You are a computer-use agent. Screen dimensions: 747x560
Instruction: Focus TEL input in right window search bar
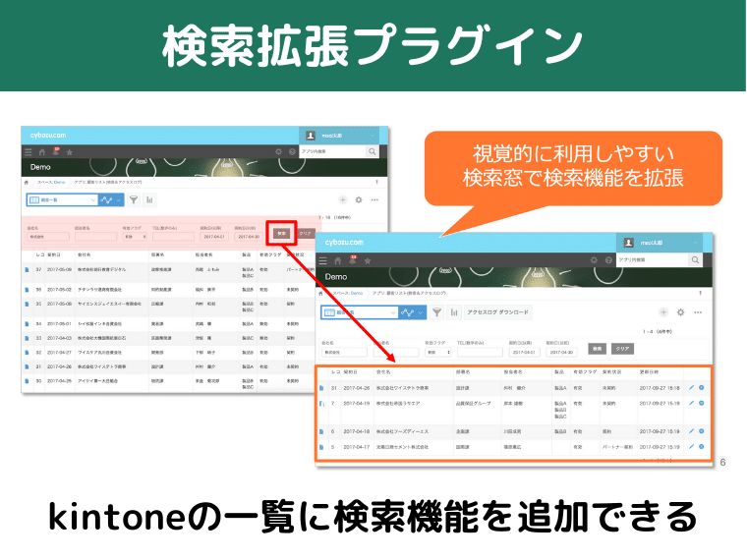tap(480, 353)
